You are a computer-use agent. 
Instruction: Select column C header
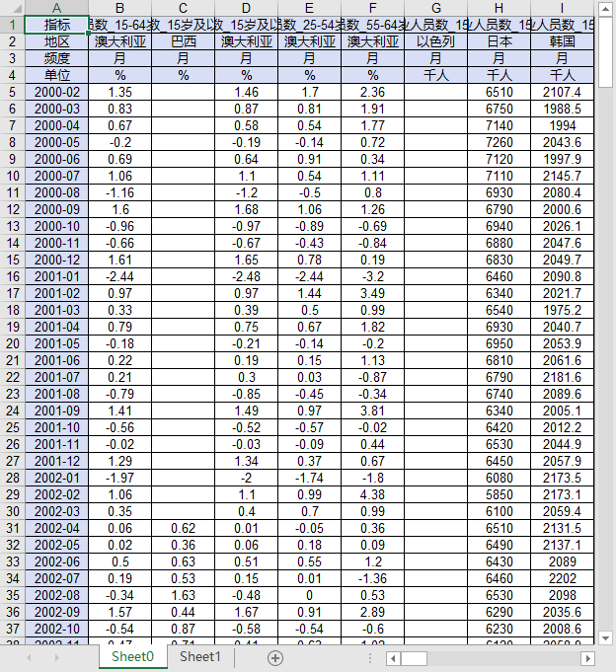point(183,8)
